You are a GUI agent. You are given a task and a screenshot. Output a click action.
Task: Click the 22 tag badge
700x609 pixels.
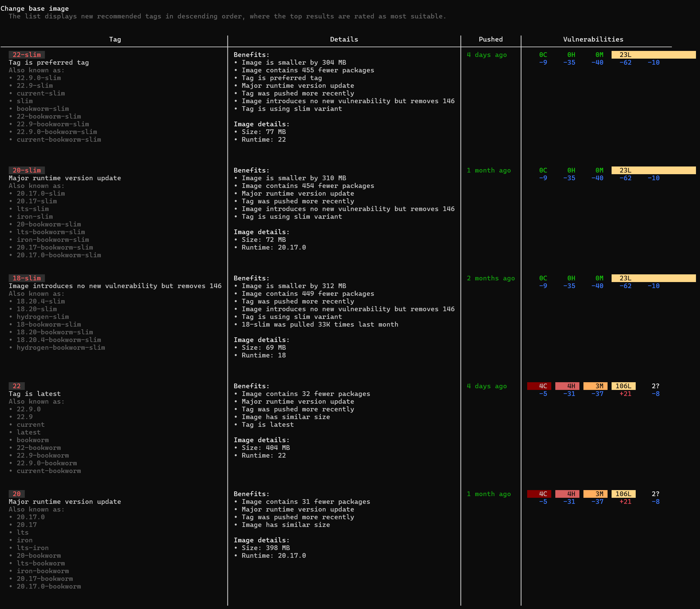tap(17, 386)
